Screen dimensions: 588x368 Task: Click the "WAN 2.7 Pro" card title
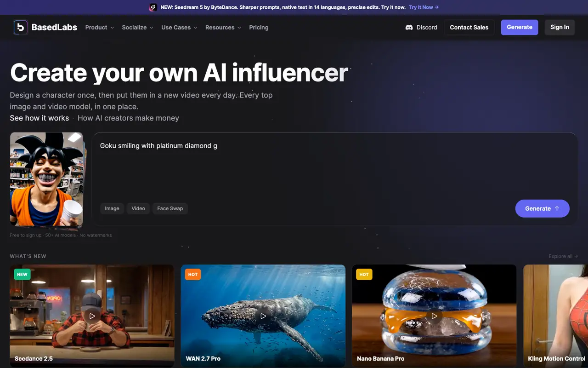tap(203, 358)
